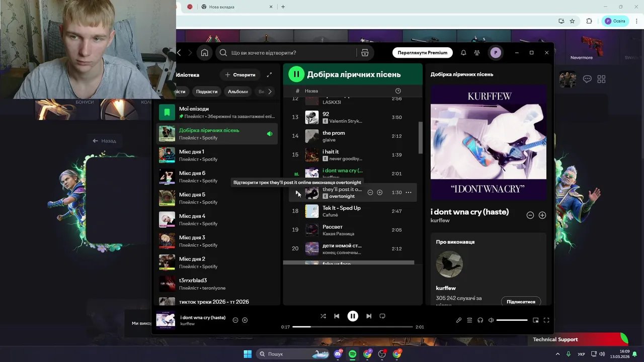Open the Windows Start menu
This screenshot has height=362, width=644.
tap(248, 354)
